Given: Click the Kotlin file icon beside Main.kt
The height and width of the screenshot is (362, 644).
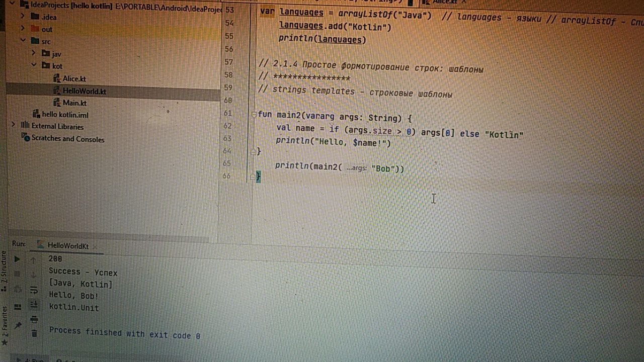Looking at the screenshot, I should pyautogui.click(x=57, y=103).
